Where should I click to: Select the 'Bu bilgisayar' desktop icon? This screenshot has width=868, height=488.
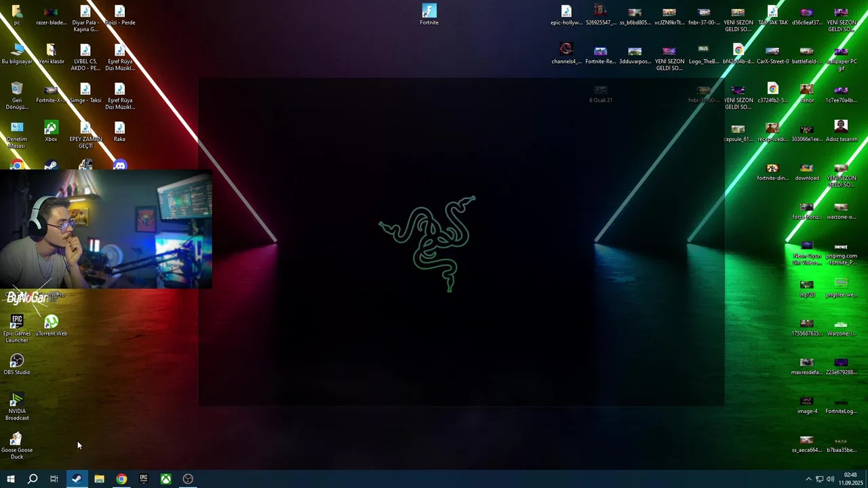click(x=17, y=54)
